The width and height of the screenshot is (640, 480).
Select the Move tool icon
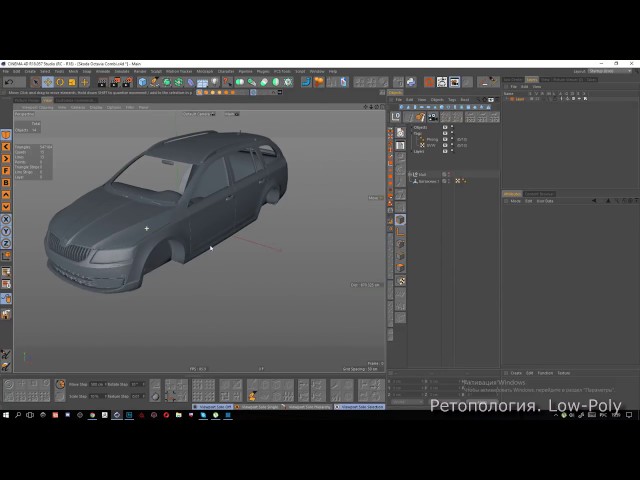(49, 82)
